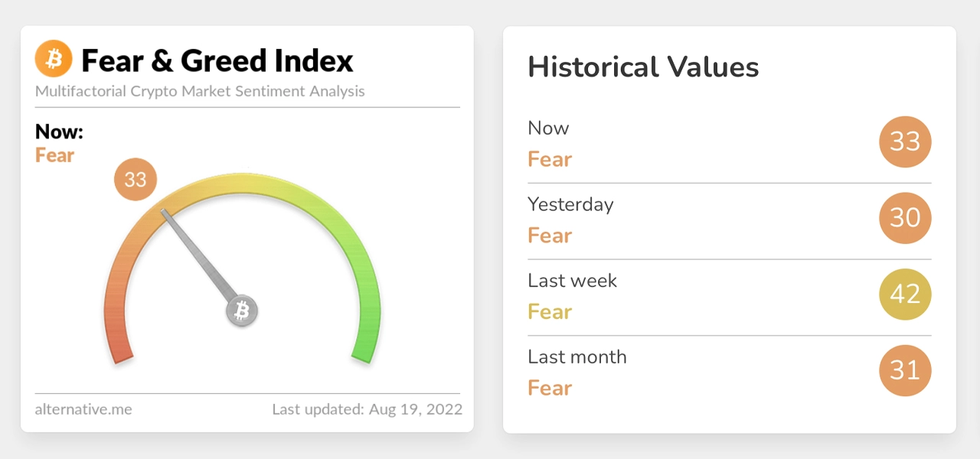Click the gray Bitcoin gauge needle hub

coord(242,311)
